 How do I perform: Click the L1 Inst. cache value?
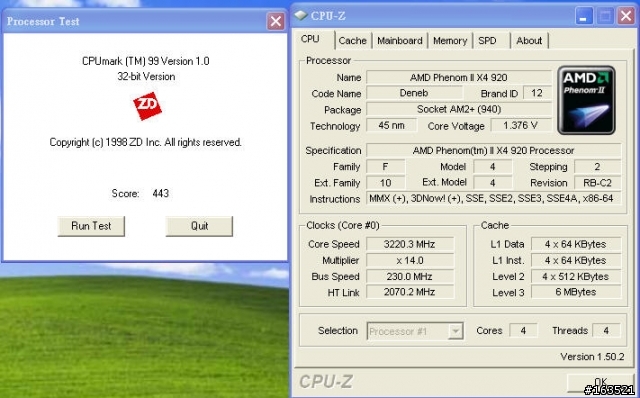576,260
